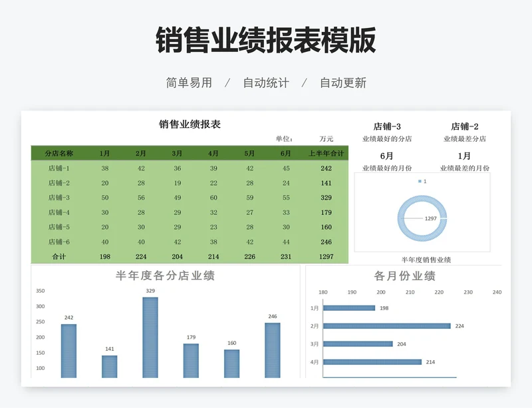Click the donut chart legend marker 1
This screenshot has width=532, height=408.
[420, 181]
